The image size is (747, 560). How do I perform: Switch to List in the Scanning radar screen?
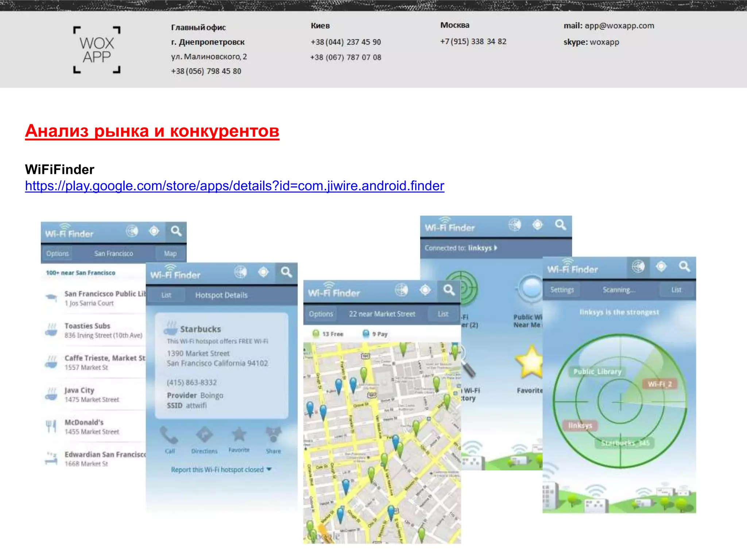[677, 290]
